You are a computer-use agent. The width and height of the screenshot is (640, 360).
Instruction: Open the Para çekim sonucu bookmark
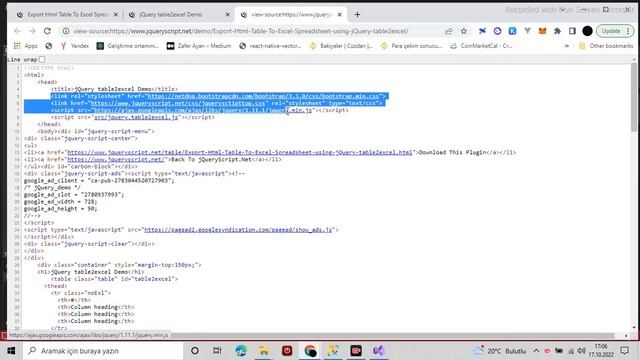click(411, 46)
